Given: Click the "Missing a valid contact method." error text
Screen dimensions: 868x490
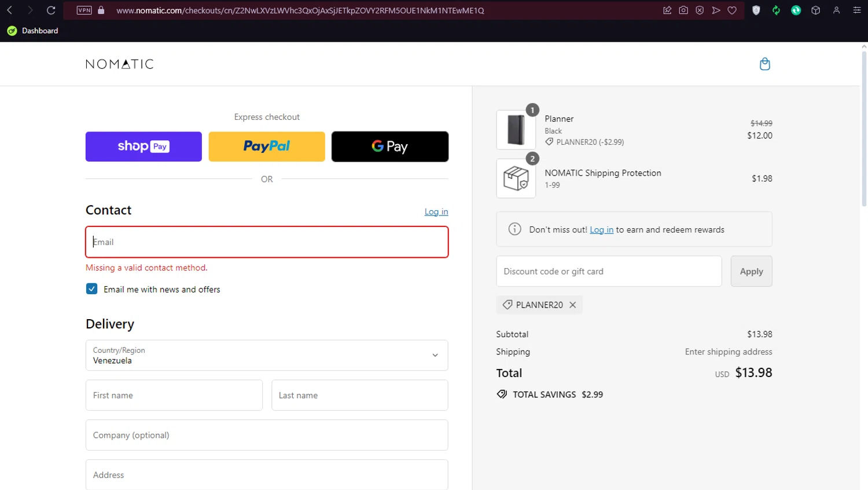Looking at the screenshot, I should 146,268.
